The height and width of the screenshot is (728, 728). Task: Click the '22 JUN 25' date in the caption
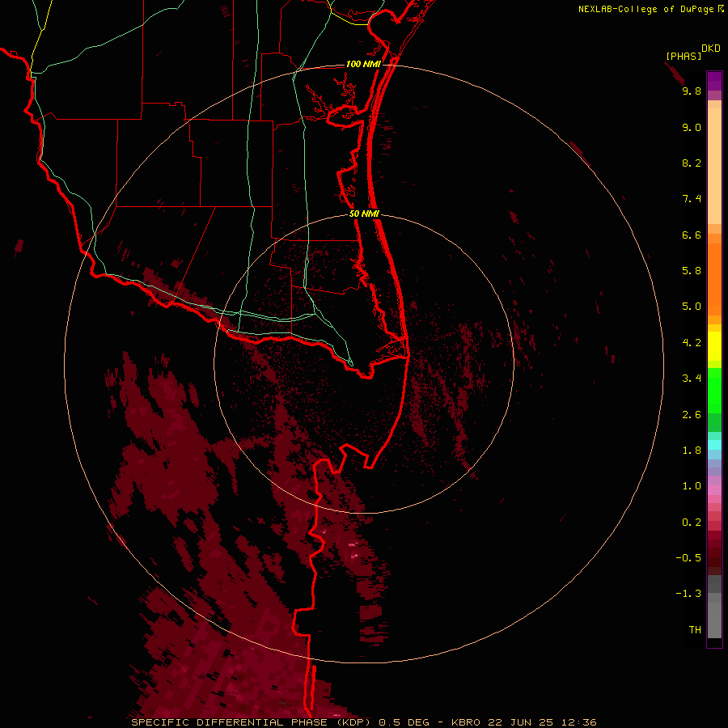520,722
